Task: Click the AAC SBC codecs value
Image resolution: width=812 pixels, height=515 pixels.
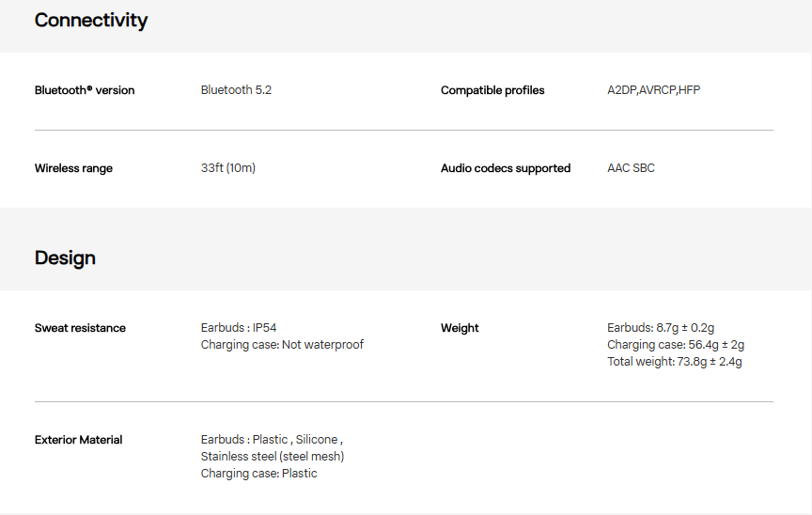Action: 631,168
